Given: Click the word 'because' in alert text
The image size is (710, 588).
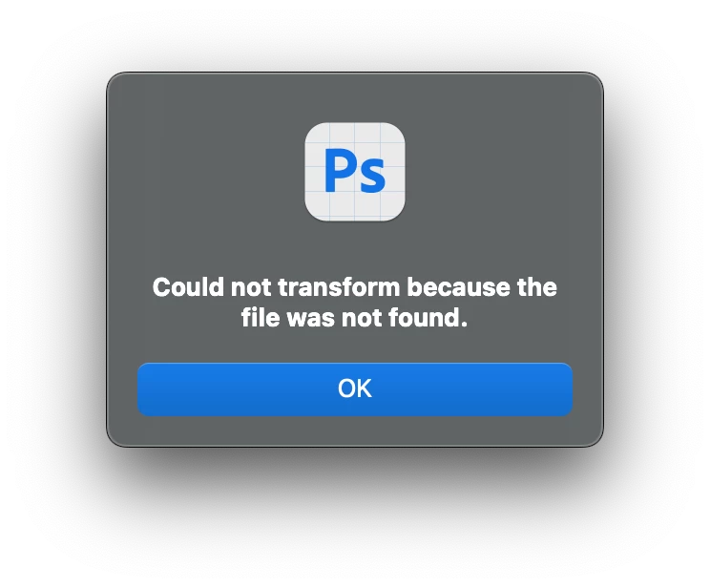Looking at the screenshot, I should click(x=459, y=287).
